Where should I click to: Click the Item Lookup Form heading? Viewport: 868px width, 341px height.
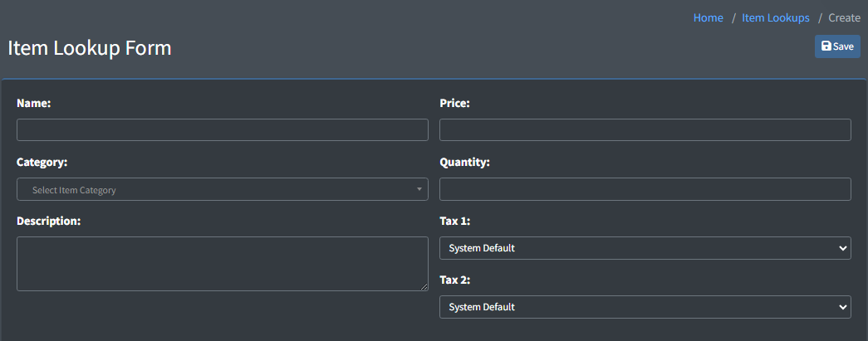(x=90, y=48)
